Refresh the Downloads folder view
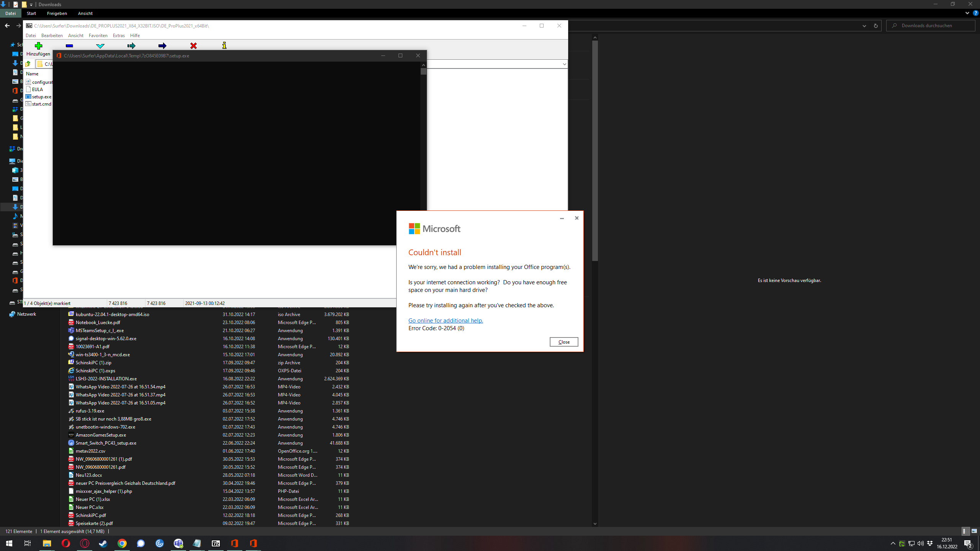 (875, 26)
